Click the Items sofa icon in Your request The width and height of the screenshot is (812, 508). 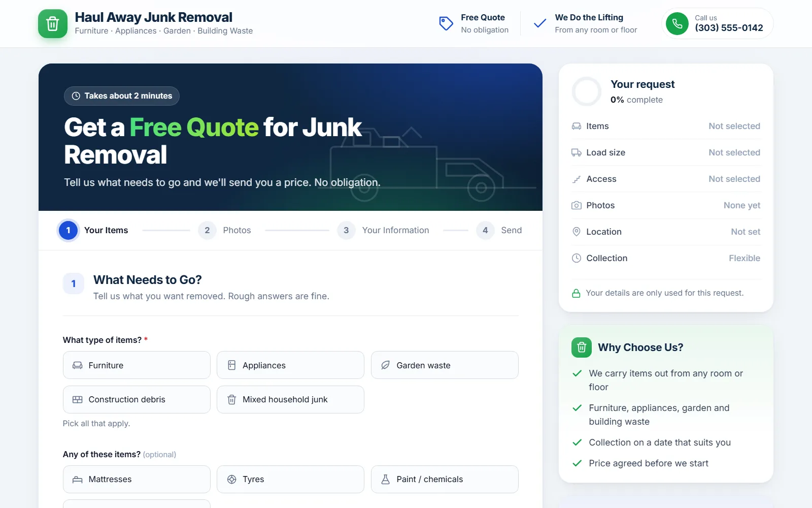[x=577, y=126]
